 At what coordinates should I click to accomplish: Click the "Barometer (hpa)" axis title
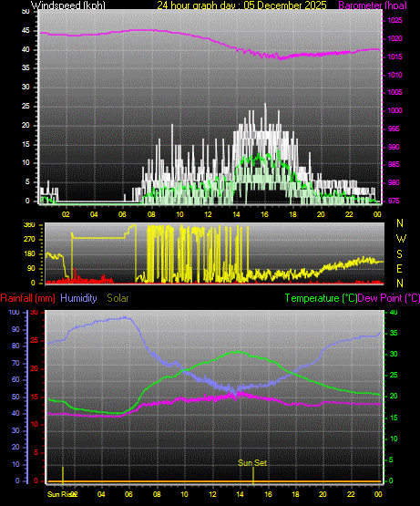tap(373, 5)
